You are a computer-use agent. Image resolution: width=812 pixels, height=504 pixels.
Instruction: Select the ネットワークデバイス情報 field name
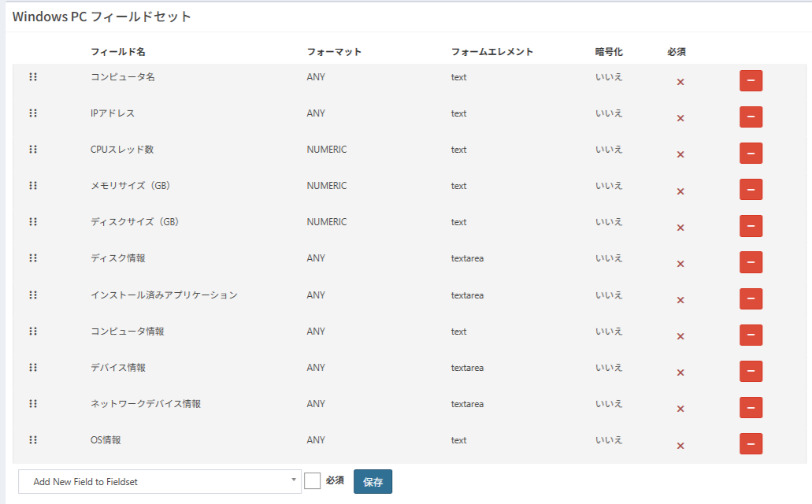pyautogui.click(x=146, y=403)
